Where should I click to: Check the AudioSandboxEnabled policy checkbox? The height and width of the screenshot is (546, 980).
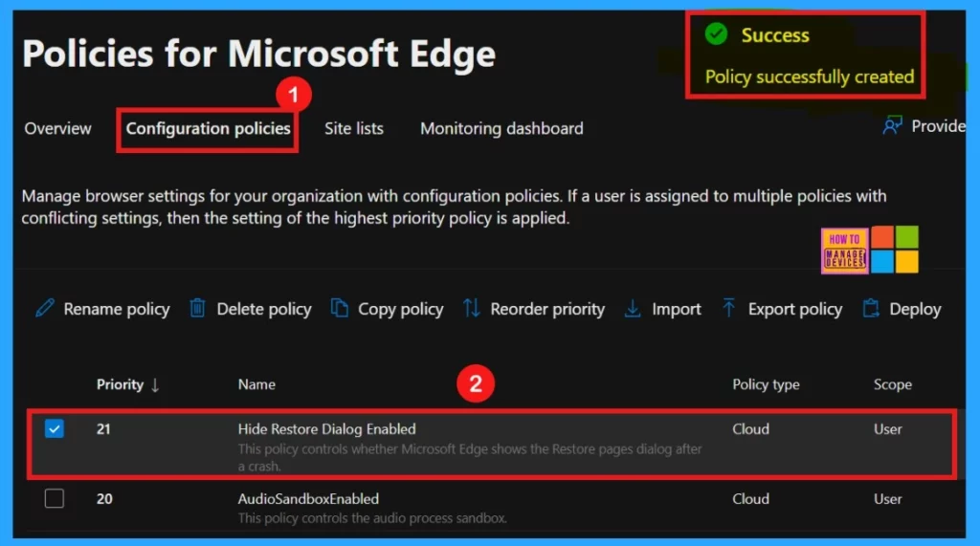[55, 498]
